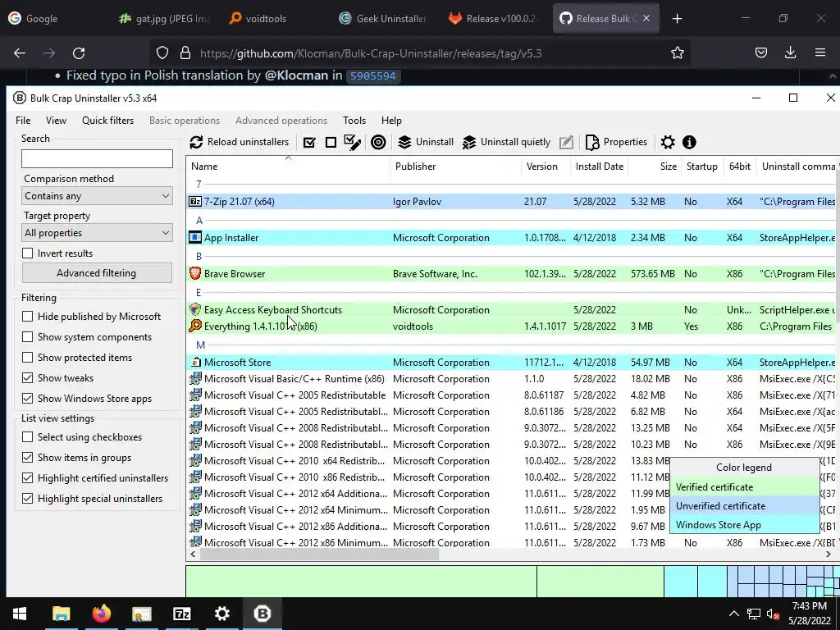
Task: Click the Uninstall quietly icon
Action: point(469,143)
